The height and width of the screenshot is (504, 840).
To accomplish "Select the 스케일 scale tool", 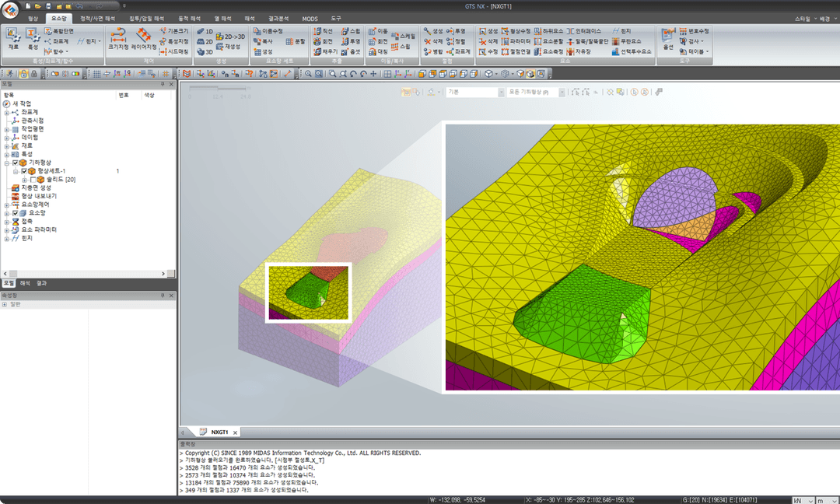I will coord(404,36).
